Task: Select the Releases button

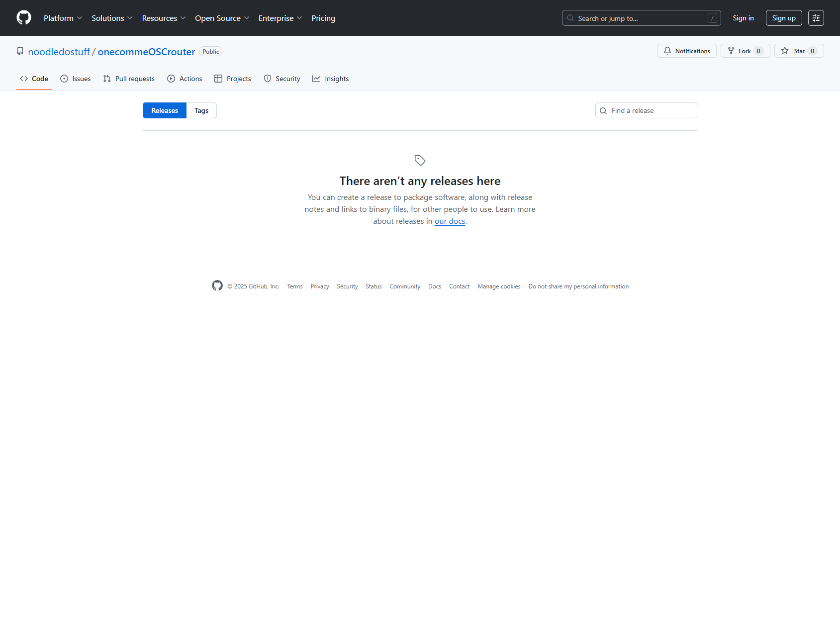Action: pyautogui.click(x=165, y=110)
